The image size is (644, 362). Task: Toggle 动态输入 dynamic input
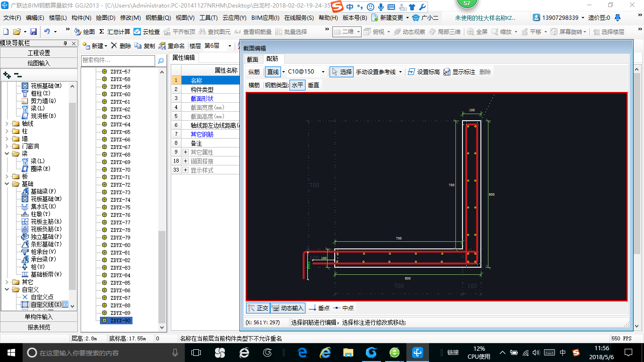pyautogui.click(x=288, y=308)
